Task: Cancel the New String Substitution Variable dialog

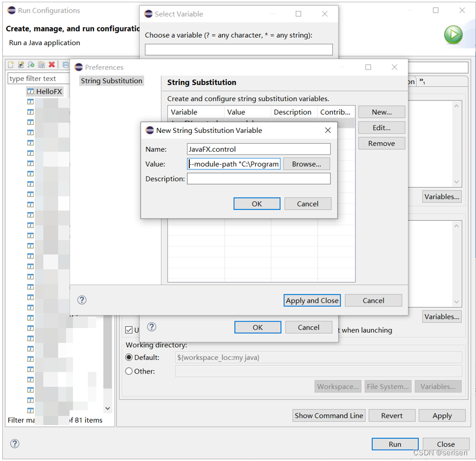Action: click(308, 204)
